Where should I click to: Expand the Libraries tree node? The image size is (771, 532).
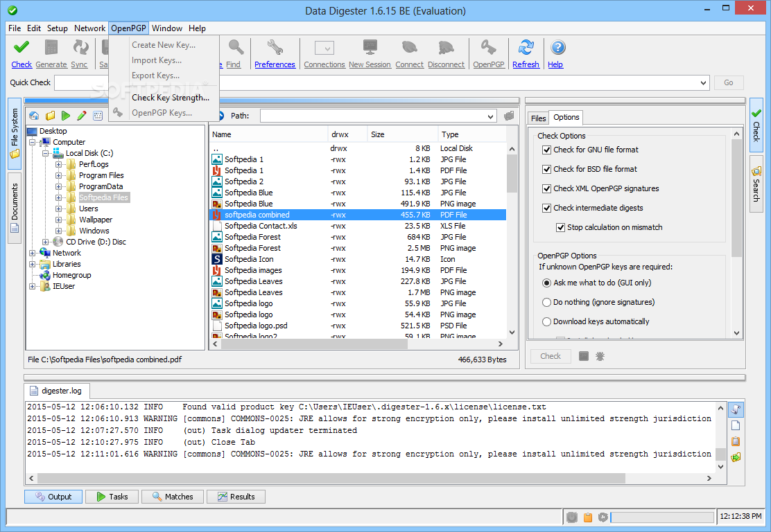click(33, 265)
